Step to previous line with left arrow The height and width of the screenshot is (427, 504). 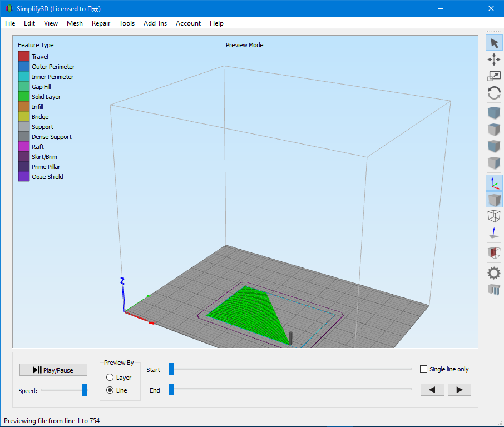click(x=432, y=390)
